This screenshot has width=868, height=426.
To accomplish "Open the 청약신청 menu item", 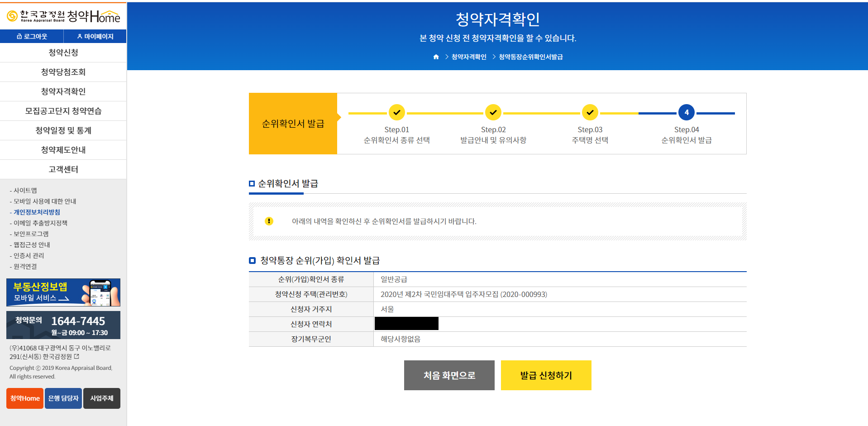I will (63, 53).
